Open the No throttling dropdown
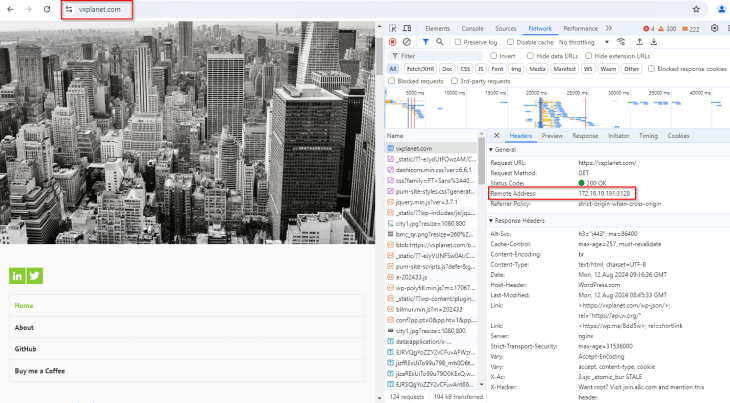This screenshot has width=730, height=403. coord(583,42)
